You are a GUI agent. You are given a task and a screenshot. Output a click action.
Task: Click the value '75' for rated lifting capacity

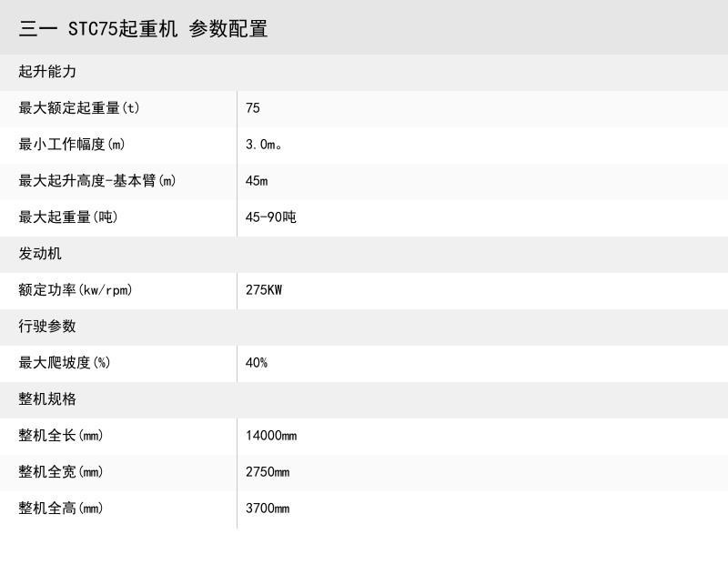253,108
